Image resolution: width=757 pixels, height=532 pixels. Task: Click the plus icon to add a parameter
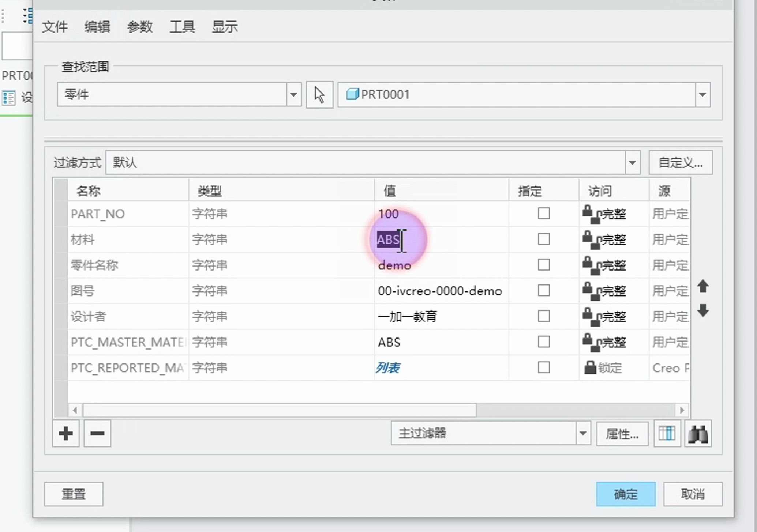tap(65, 434)
